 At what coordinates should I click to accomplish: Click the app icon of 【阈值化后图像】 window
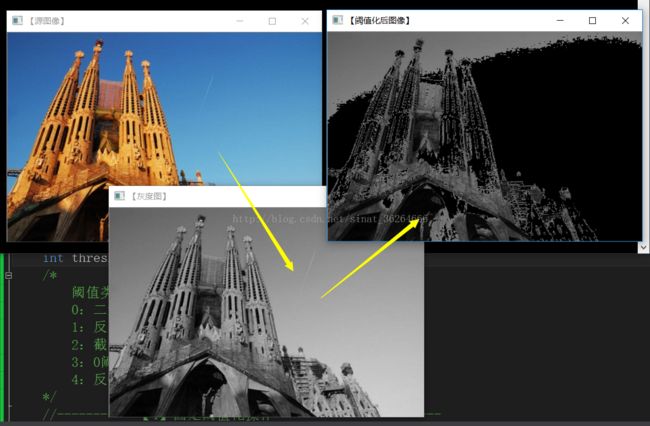338,20
